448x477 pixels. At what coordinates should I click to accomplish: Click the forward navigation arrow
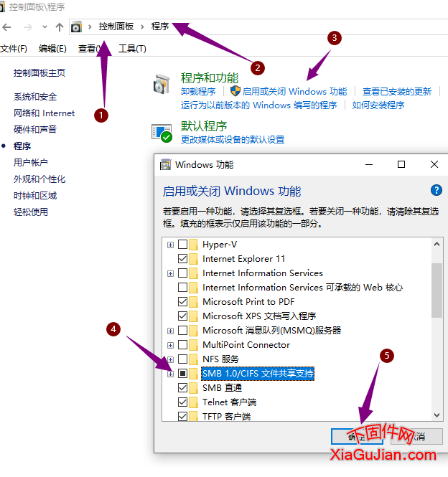[28, 27]
